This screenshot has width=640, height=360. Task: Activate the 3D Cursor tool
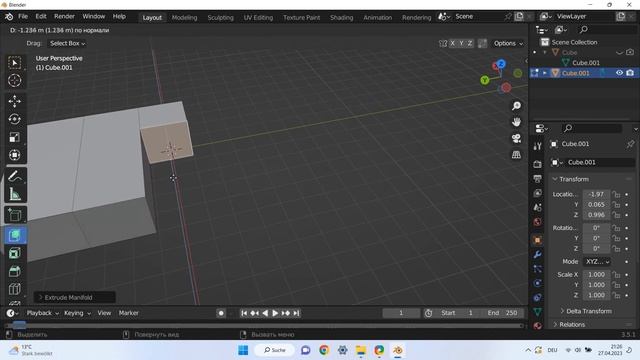[x=15, y=80]
